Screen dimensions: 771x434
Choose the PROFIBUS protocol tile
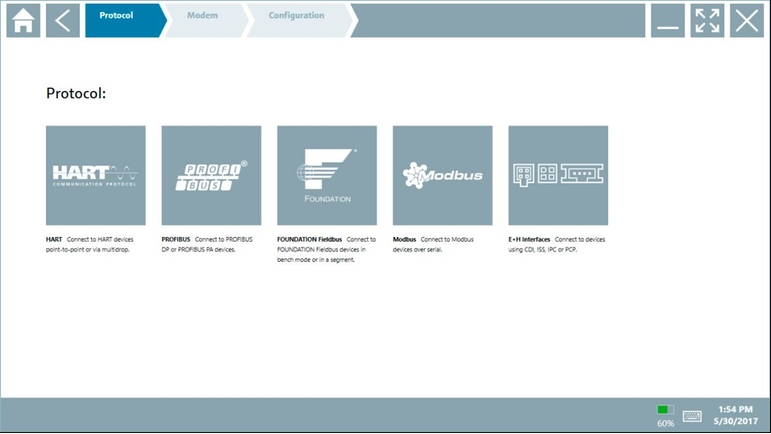pyautogui.click(x=211, y=175)
